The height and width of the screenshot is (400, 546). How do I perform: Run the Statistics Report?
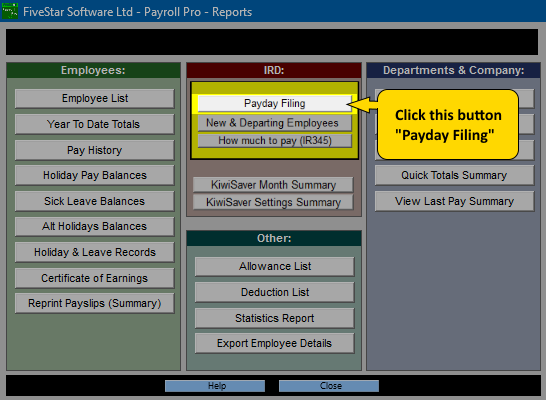[x=275, y=318]
